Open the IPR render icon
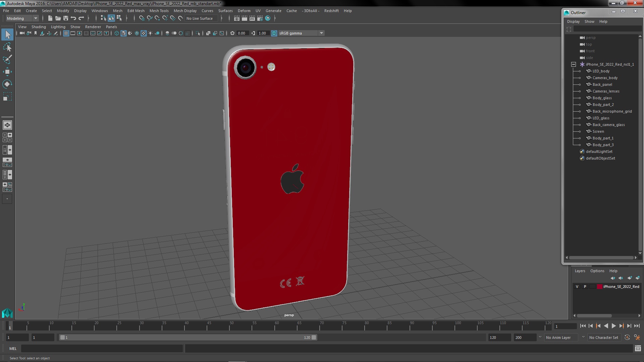 pyautogui.click(x=252, y=18)
